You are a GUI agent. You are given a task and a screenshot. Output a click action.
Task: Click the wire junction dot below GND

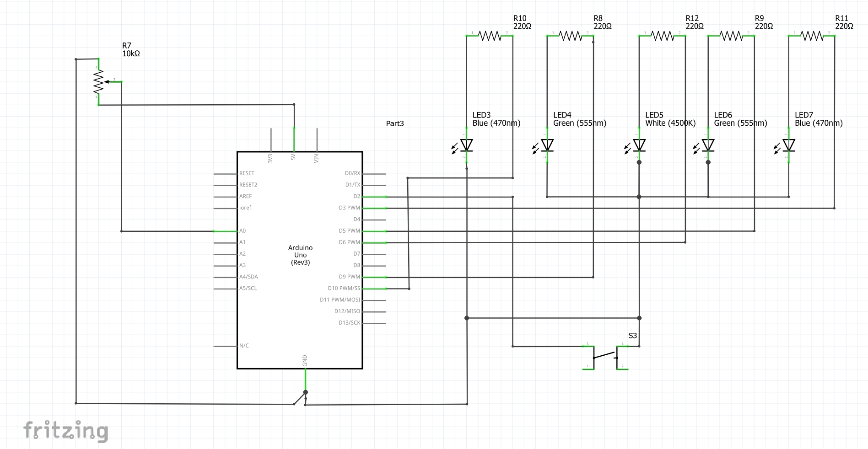click(x=306, y=392)
